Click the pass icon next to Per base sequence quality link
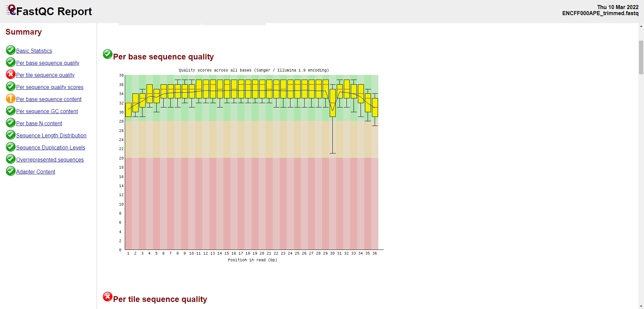This screenshot has width=644, height=309. point(11,62)
